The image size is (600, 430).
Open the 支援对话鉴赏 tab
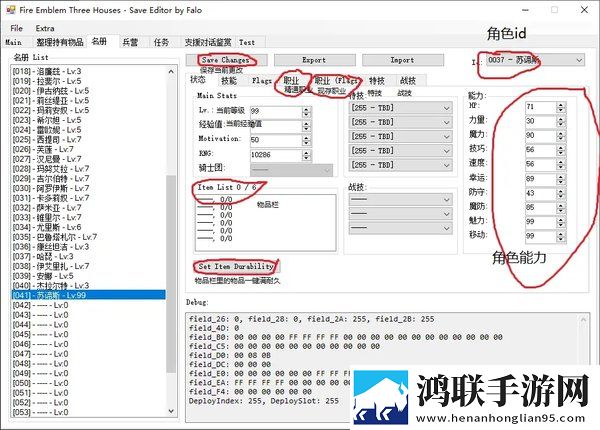(208, 42)
